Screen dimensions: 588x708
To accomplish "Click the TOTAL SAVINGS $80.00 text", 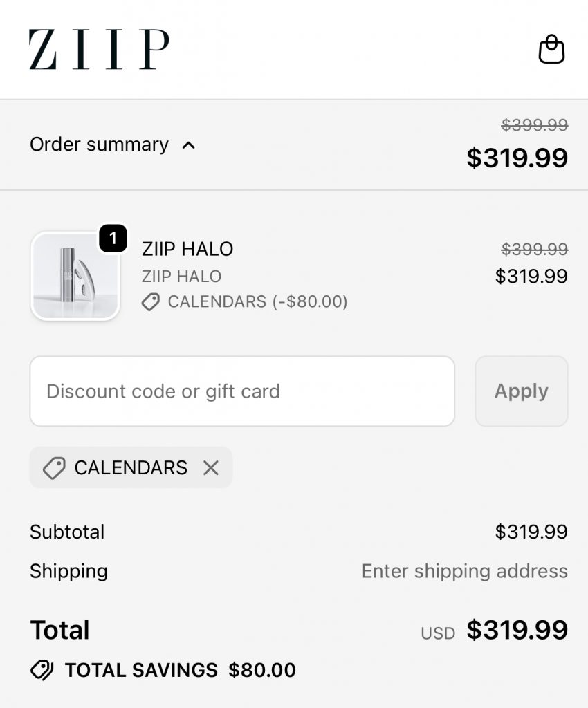I will coord(180,670).
